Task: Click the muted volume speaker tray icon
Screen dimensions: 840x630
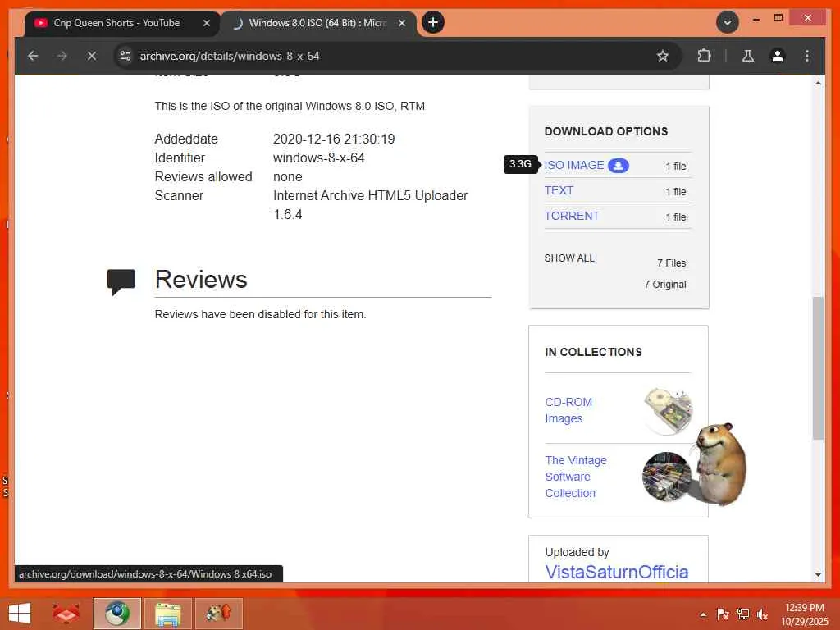Action: tap(762, 614)
